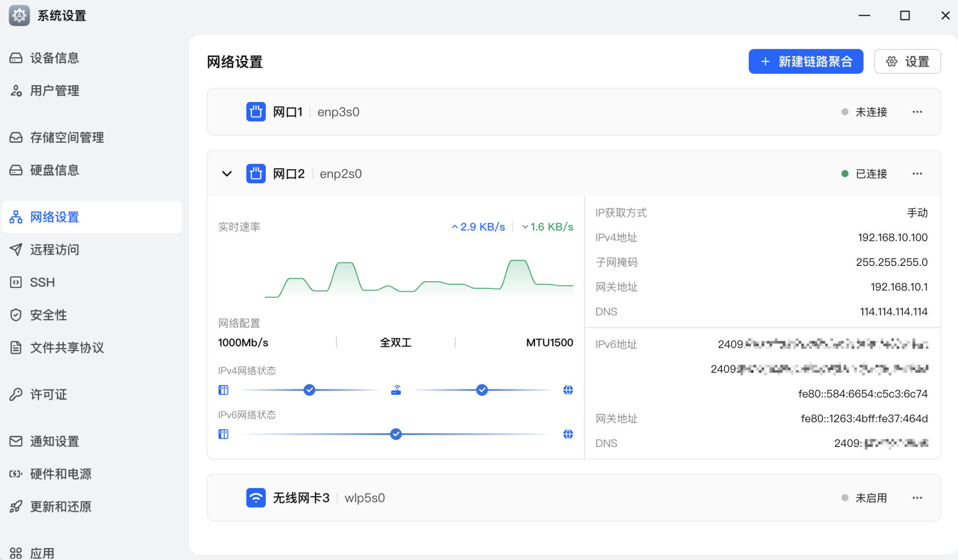Open the more options menu for 网口1
Image resolution: width=958 pixels, height=560 pixels.
point(917,112)
